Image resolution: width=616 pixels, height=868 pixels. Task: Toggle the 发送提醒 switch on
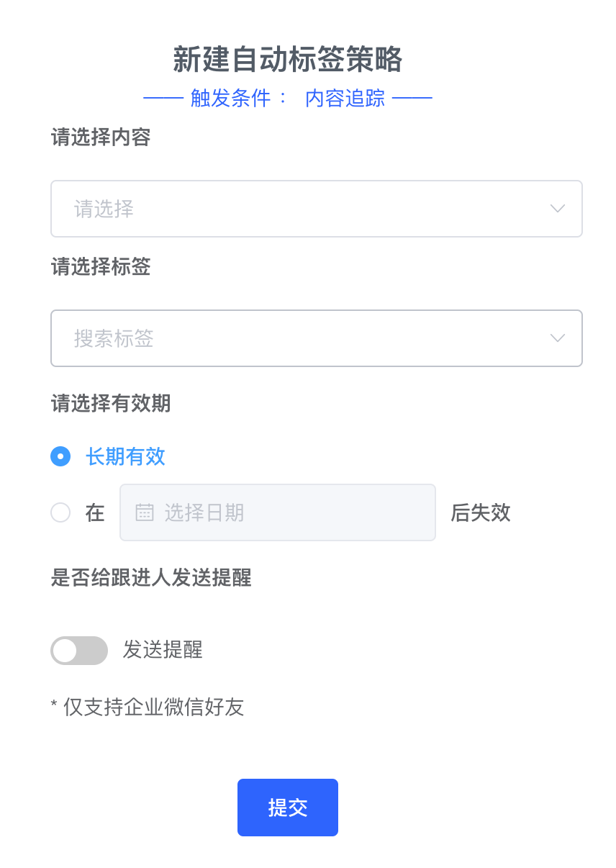79,651
